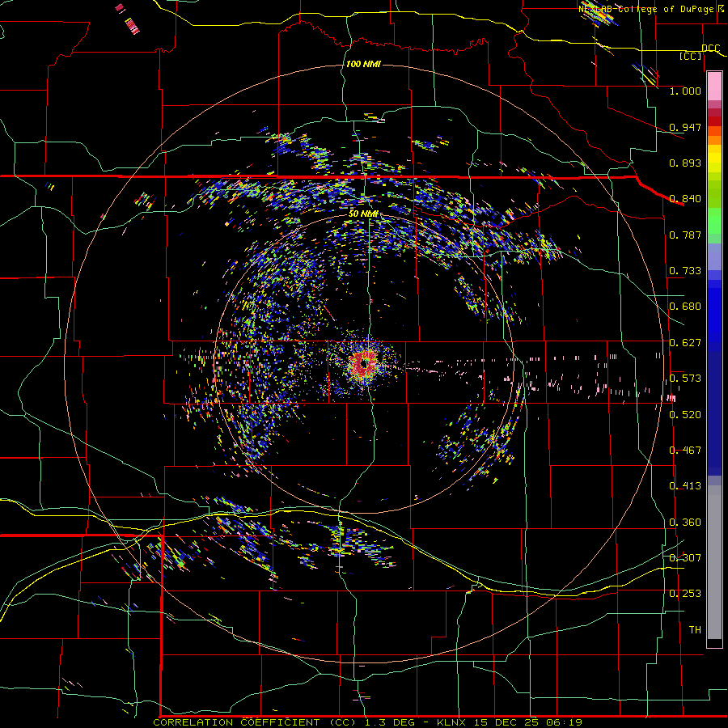Click the 100 NMI range ring label
This screenshot has height=728, width=728.
363,64
